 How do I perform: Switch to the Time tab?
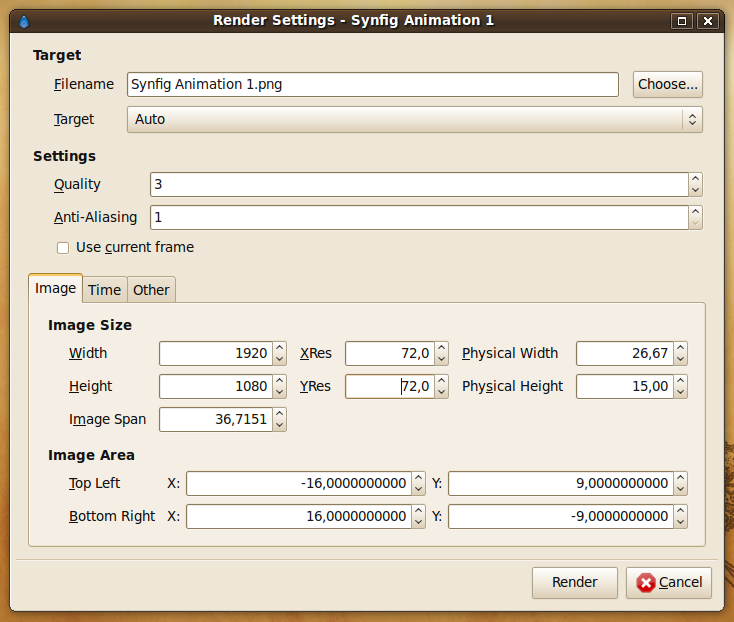[x=104, y=290]
